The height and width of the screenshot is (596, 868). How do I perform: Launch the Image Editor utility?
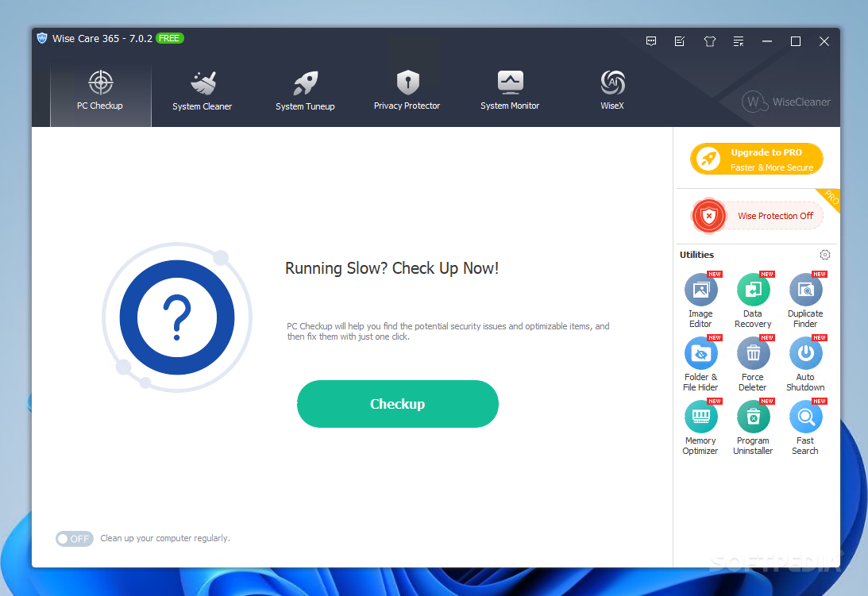700,301
